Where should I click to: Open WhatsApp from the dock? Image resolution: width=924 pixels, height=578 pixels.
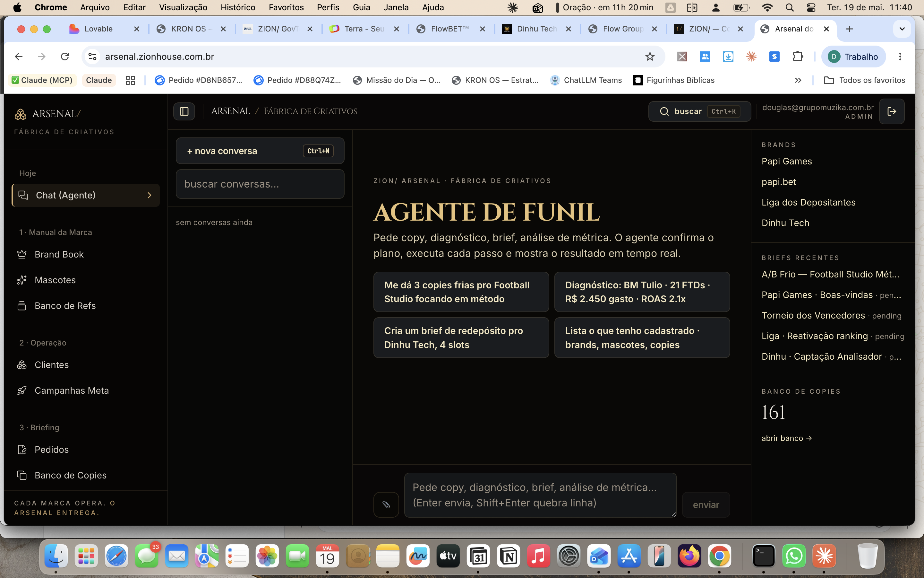click(x=794, y=556)
